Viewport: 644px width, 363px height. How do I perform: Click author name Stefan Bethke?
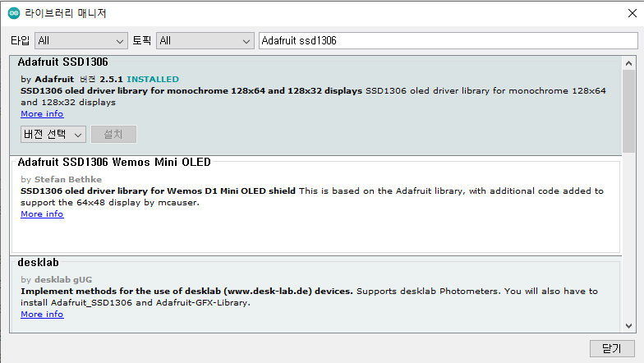click(67, 179)
